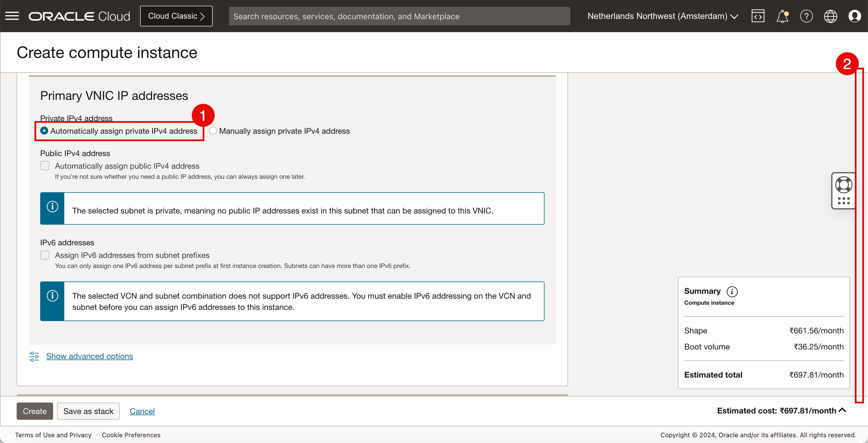This screenshot has width=868, height=443.
Task: Expand the Netherlands Northwest region dropdown
Action: coord(662,16)
